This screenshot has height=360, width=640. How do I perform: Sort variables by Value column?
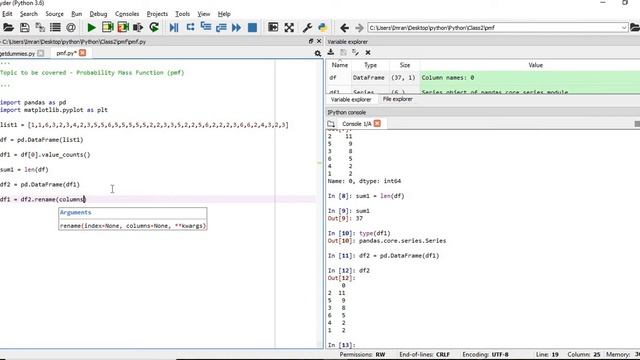pyautogui.click(x=536, y=65)
